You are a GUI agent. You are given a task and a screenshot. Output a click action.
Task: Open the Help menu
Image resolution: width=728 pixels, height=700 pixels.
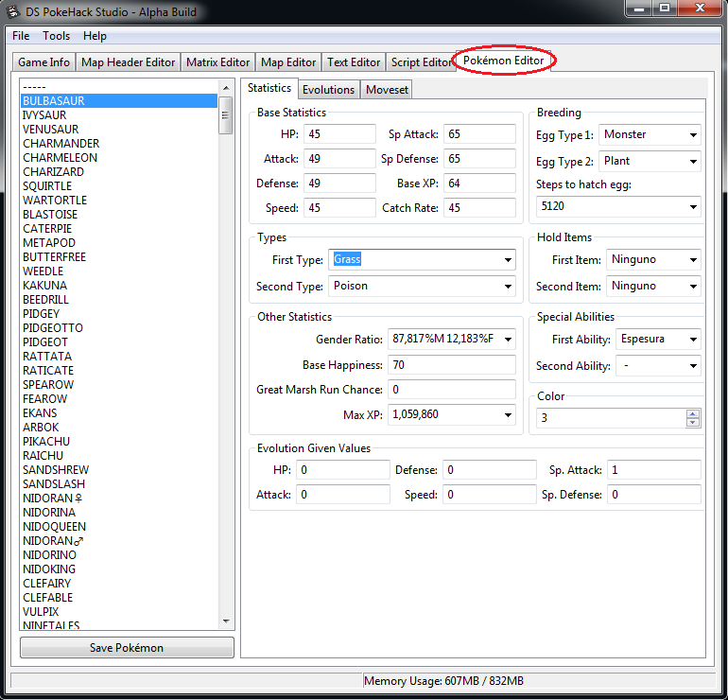click(95, 36)
